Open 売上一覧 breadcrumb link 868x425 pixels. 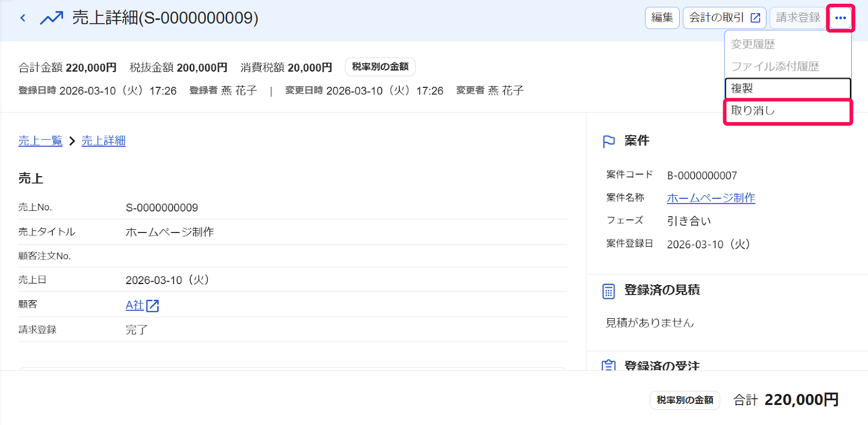[x=41, y=141]
